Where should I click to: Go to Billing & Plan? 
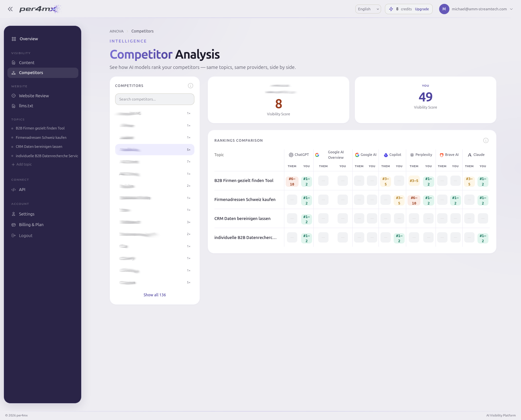(x=31, y=224)
